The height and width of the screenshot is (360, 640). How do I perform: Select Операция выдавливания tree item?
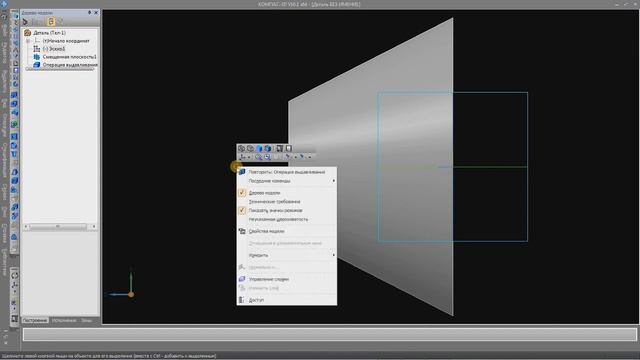pyautogui.click(x=70, y=64)
